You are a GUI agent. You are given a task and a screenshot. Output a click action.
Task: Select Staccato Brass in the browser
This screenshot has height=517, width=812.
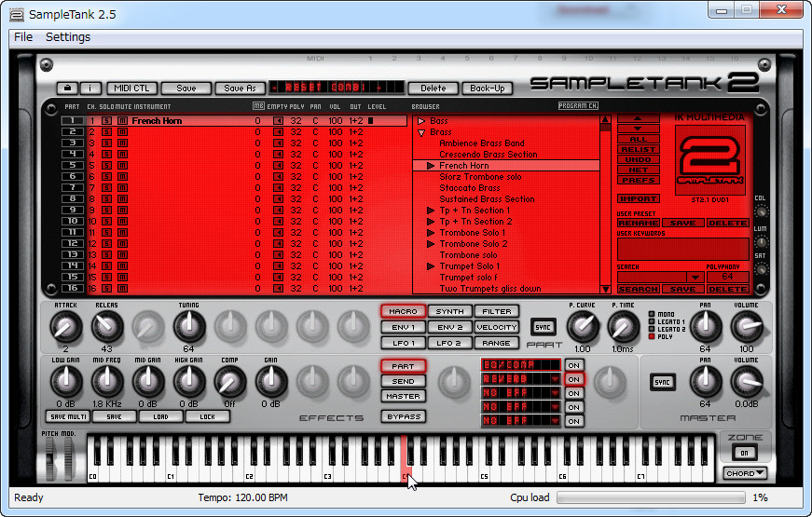point(470,188)
